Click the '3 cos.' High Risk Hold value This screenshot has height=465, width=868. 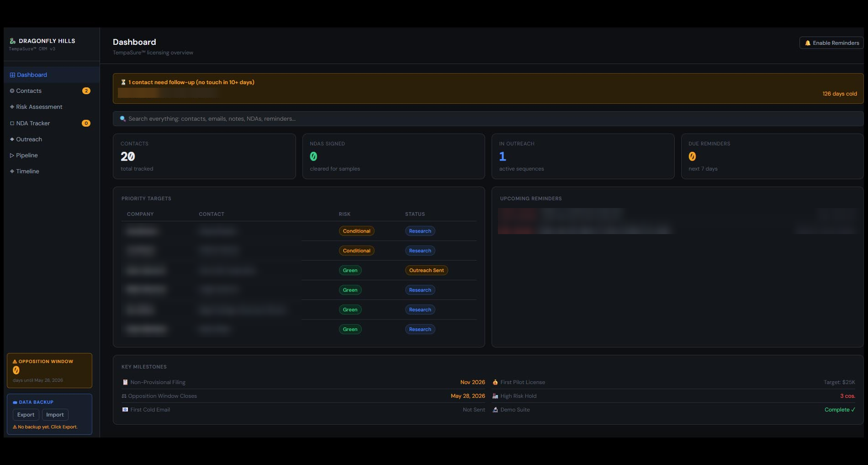point(847,396)
